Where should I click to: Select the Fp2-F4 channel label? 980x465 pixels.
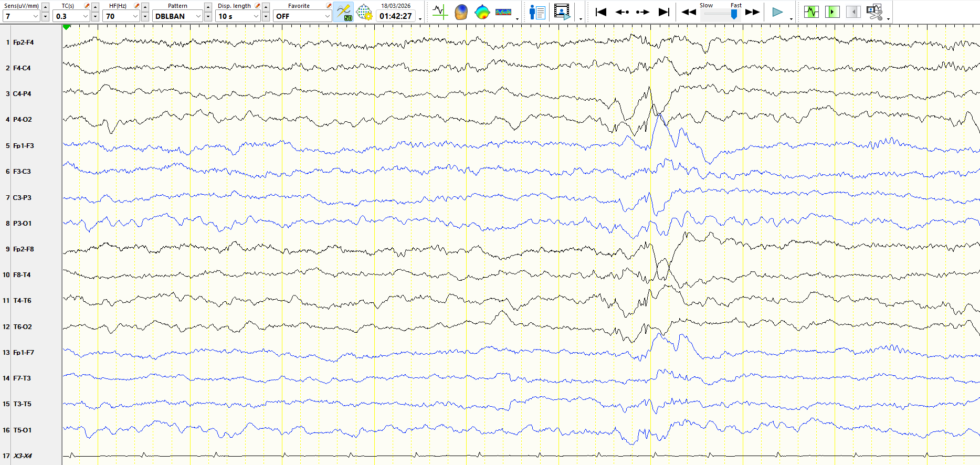24,43
